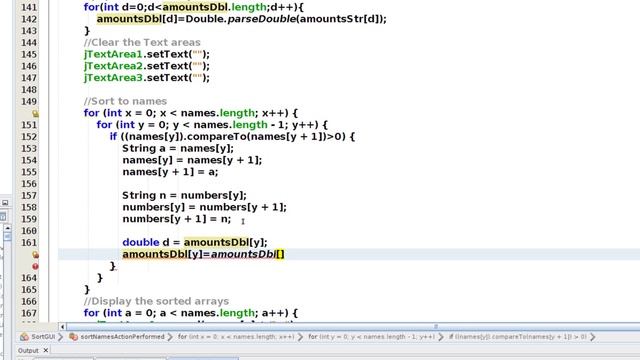Click line number 161 in the gutter

pos(29,242)
